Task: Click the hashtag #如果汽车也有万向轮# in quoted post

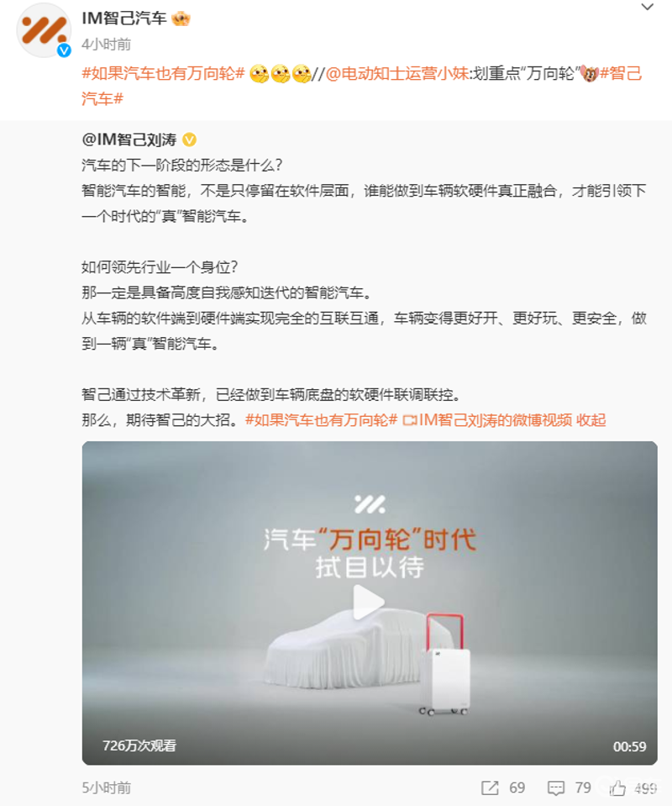Action: click(x=321, y=420)
